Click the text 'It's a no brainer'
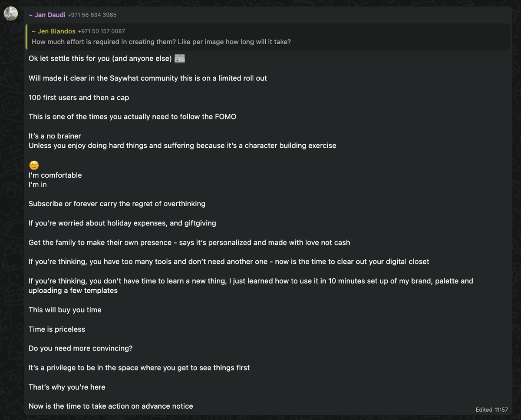This screenshot has height=420, width=521. 55,136
